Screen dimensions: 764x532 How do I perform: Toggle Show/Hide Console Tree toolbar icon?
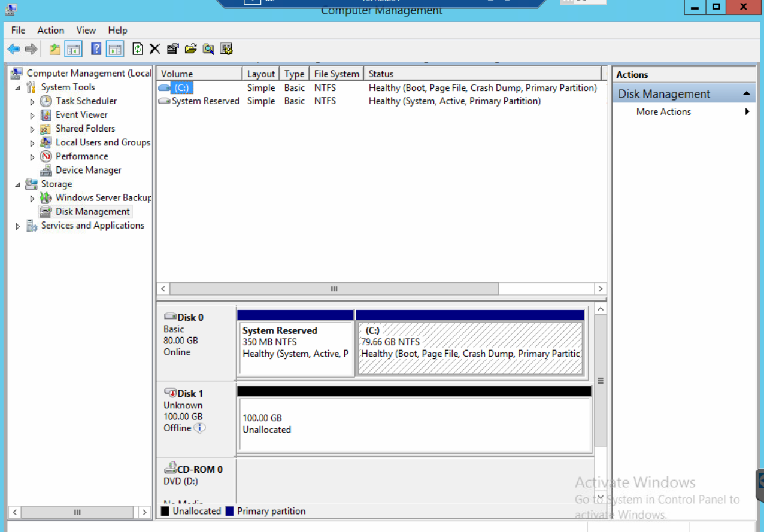coord(74,49)
